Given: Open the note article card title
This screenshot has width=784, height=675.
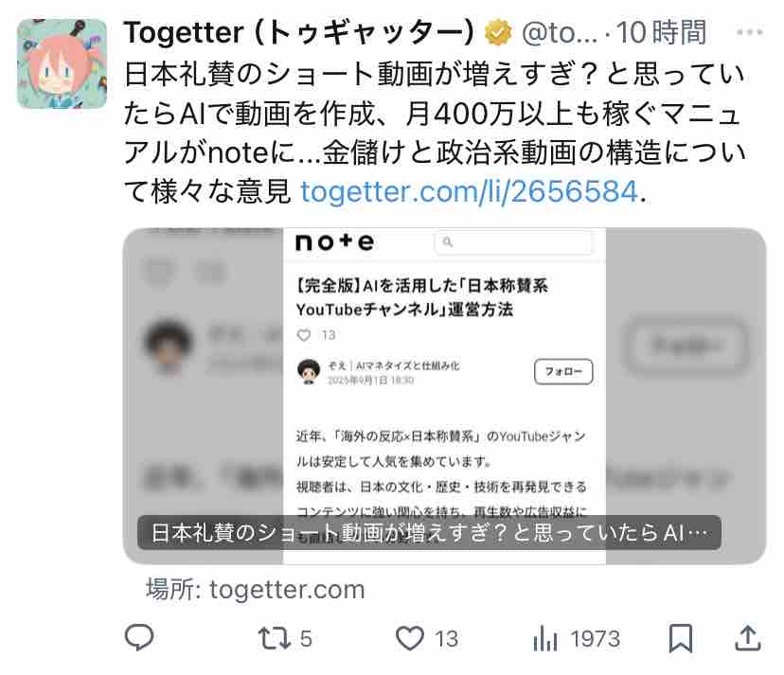Looking at the screenshot, I should coord(421,297).
